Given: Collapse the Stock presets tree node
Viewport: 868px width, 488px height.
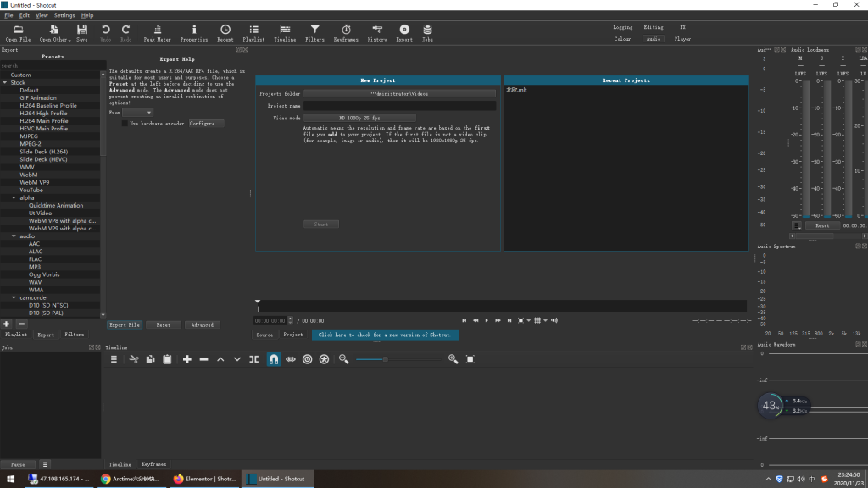Looking at the screenshot, I should pyautogui.click(x=5, y=82).
